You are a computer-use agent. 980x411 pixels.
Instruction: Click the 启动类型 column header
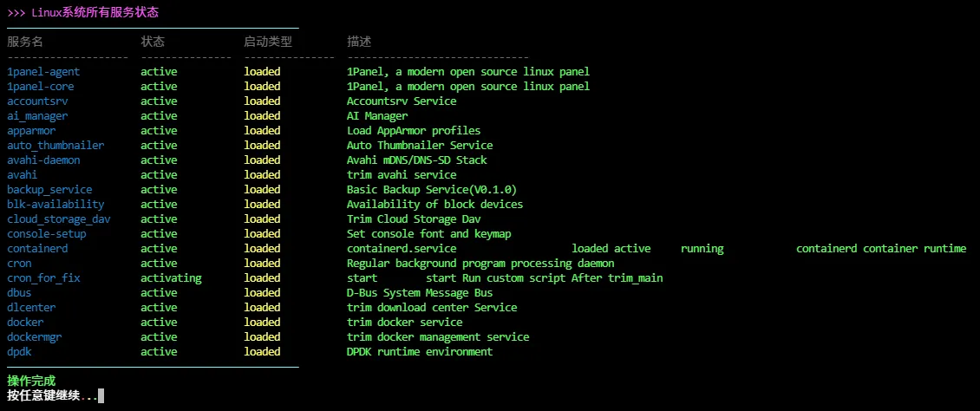tap(268, 42)
